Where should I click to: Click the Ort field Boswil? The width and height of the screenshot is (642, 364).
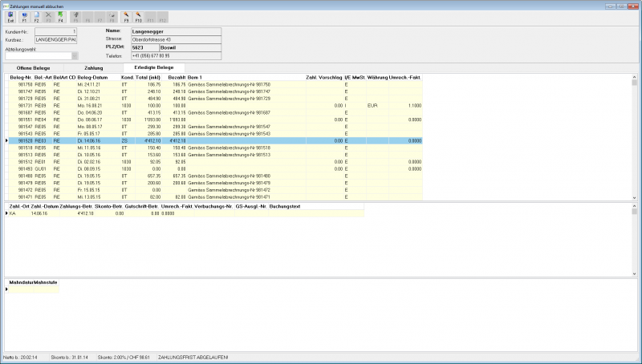click(x=190, y=48)
